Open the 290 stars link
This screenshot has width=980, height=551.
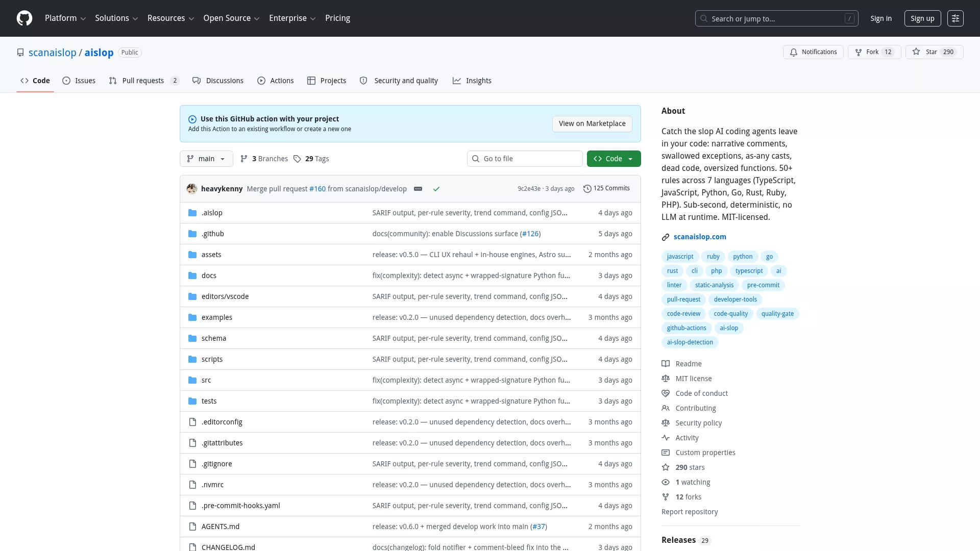coord(690,467)
